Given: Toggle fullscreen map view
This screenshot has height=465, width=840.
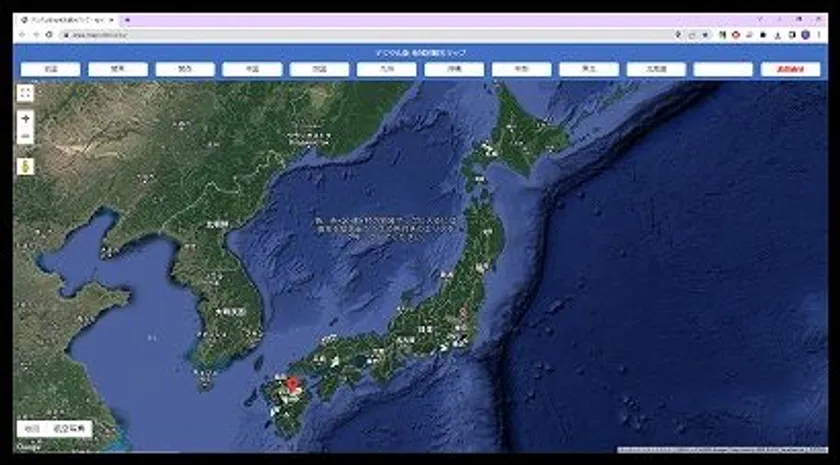Looking at the screenshot, I should (25, 93).
